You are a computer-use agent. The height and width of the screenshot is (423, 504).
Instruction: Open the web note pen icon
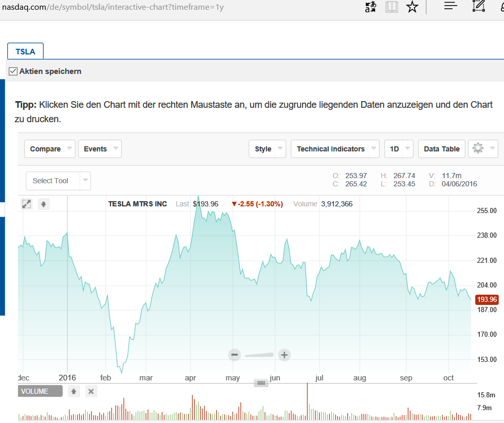(x=479, y=6)
